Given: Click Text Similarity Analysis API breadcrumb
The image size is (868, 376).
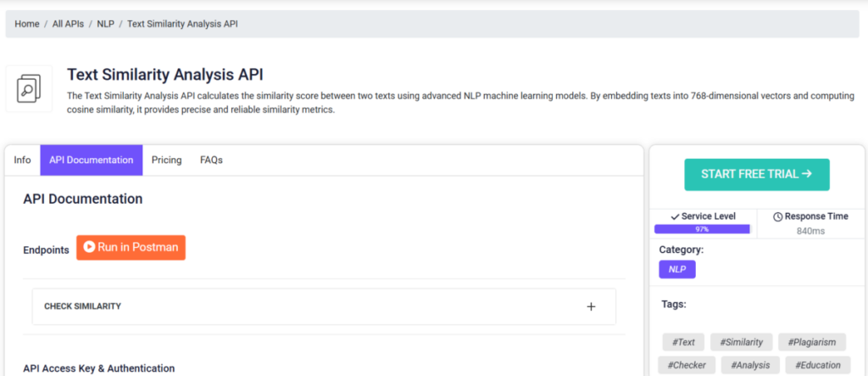Looking at the screenshot, I should (x=183, y=25).
